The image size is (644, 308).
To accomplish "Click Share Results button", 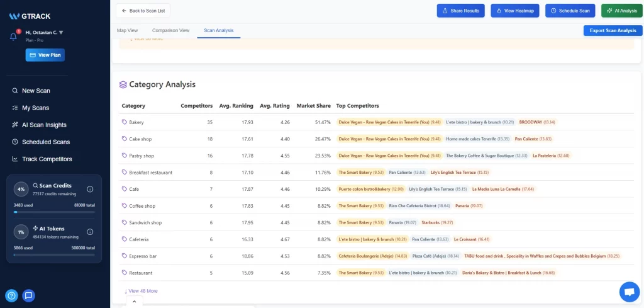I will point(461,11).
